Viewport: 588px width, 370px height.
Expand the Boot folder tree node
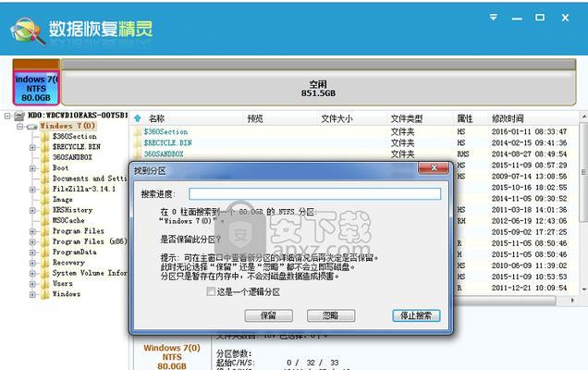point(32,168)
